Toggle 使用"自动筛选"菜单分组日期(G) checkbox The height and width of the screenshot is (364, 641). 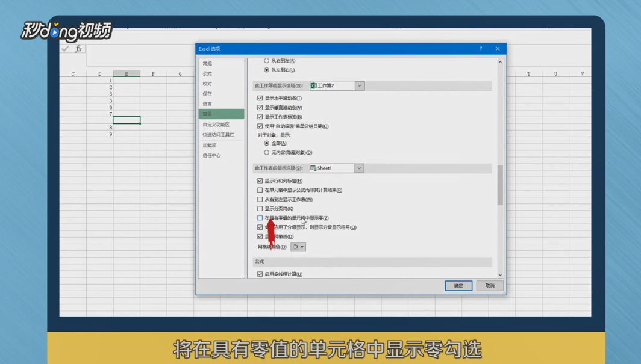[260, 126]
